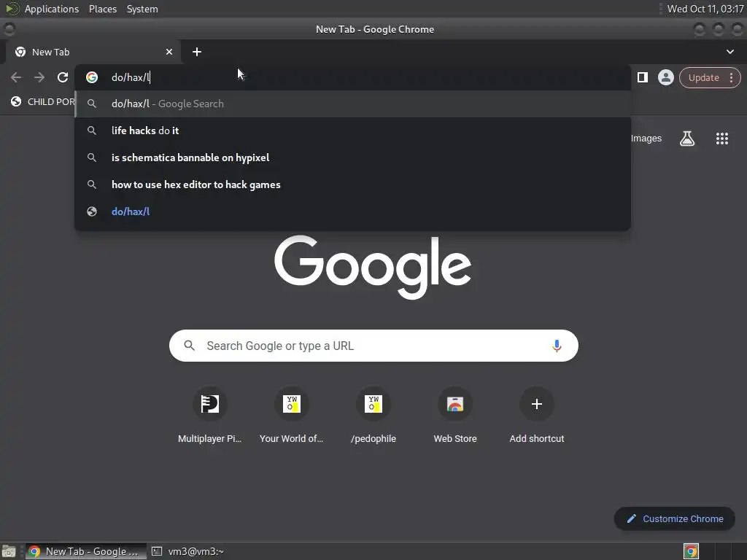Click the Chrome icon in the system tray
This screenshot has width=747, height=560.
click(x=691, y=551)
